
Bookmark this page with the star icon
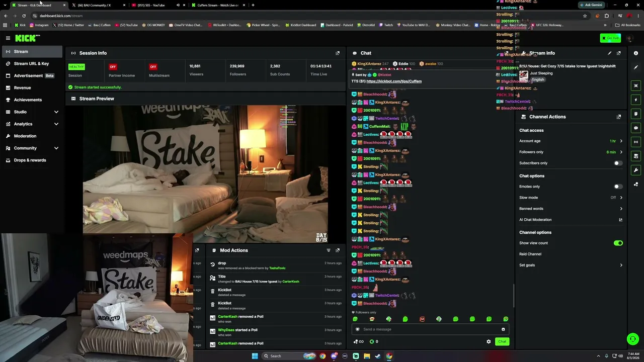585,16
